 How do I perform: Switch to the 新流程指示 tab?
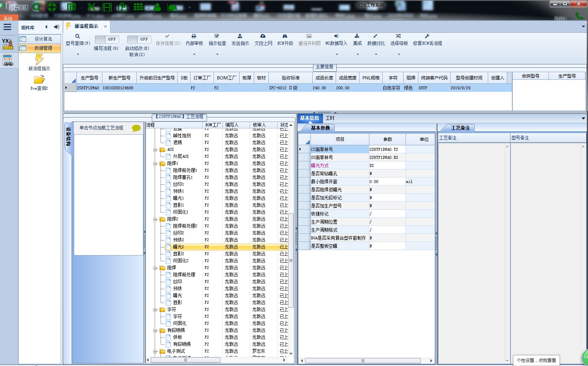pyautogui.click(x=86, y=26)
